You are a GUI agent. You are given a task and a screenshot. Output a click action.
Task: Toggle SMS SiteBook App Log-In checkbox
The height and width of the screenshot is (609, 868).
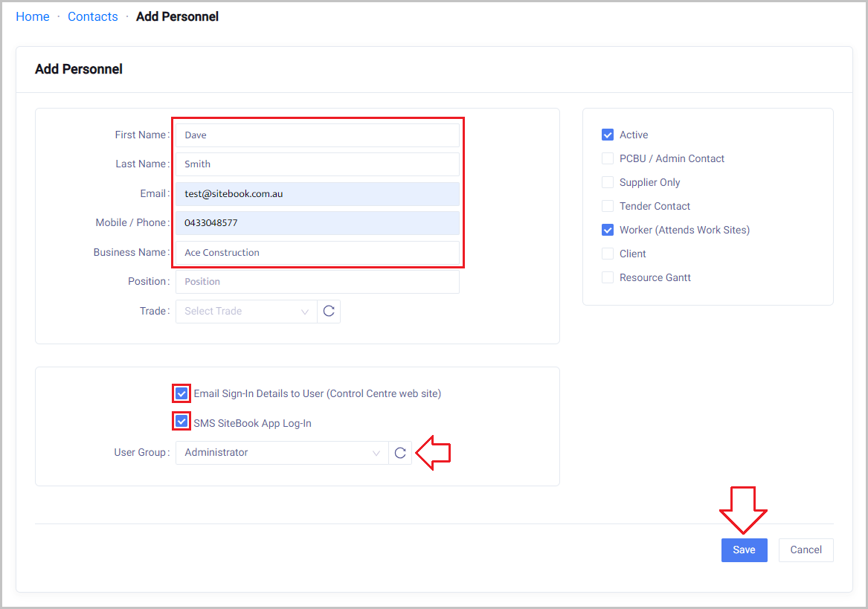pos(181,423)
